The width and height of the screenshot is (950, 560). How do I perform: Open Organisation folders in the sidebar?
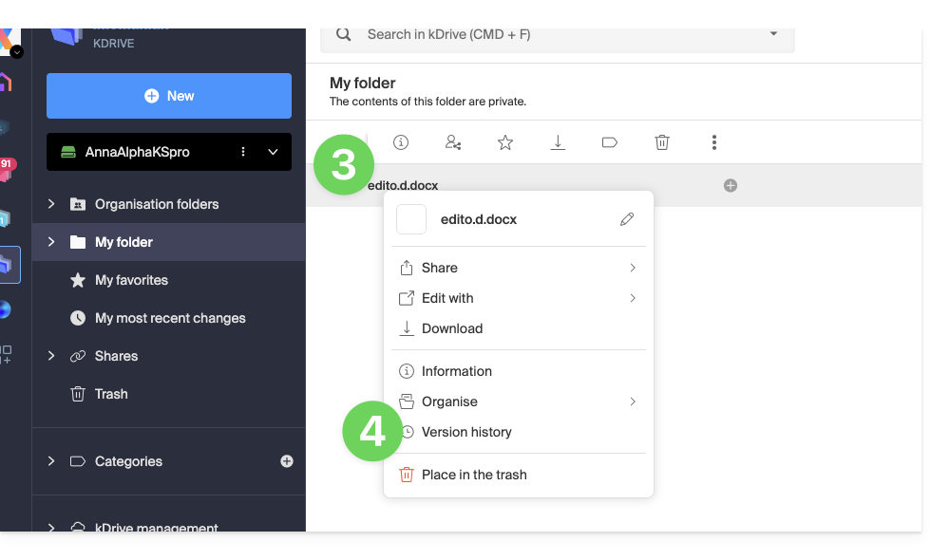click(157, 204)
